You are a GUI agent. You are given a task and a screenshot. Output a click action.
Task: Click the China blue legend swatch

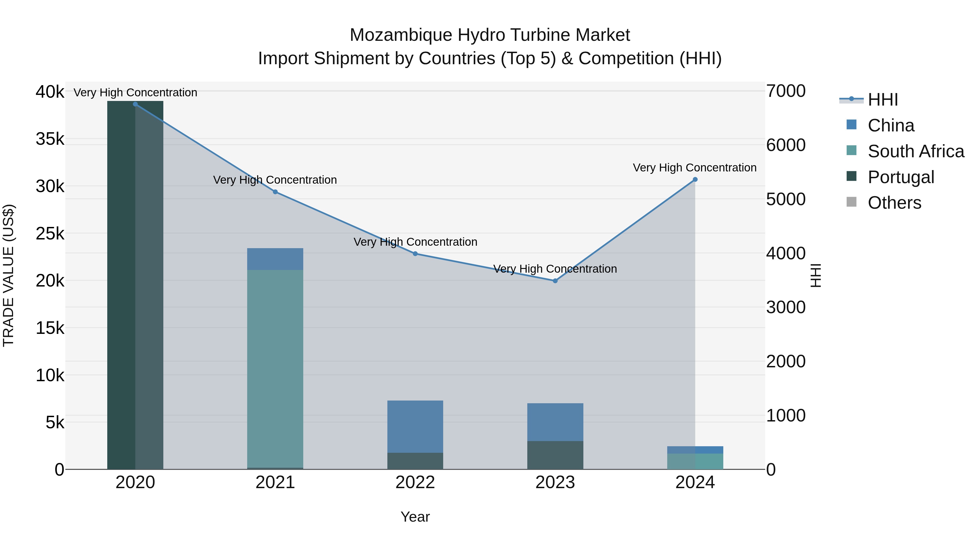point(852,124)
